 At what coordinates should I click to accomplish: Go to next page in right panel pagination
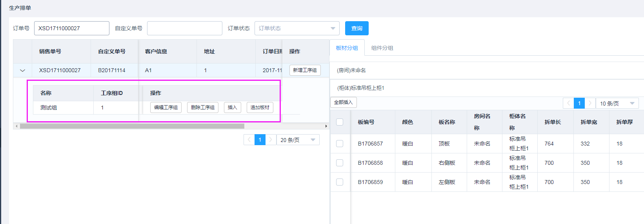590,103
